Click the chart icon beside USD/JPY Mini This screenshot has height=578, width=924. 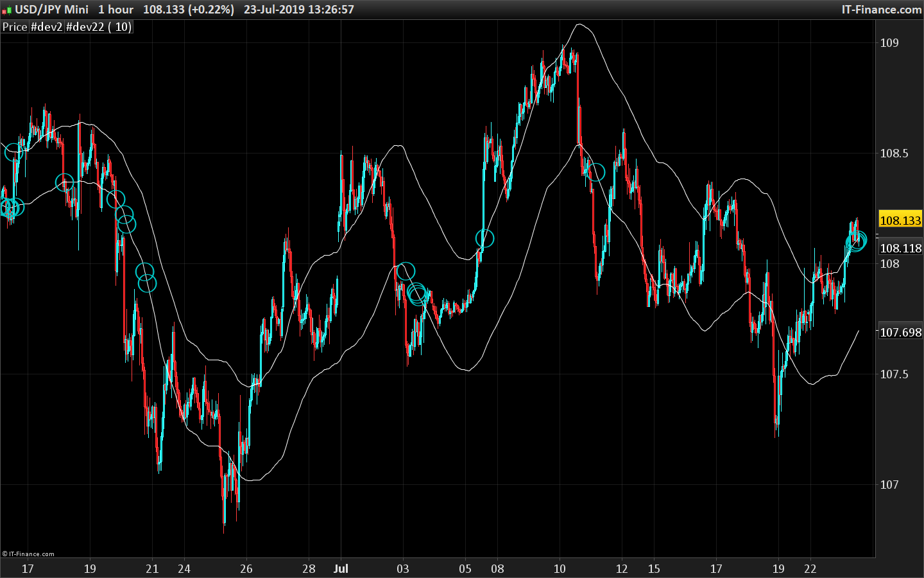click(7, 10)
